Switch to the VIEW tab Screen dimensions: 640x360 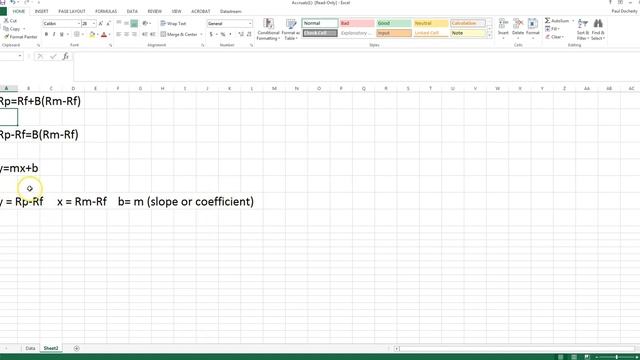click(176, 11)
